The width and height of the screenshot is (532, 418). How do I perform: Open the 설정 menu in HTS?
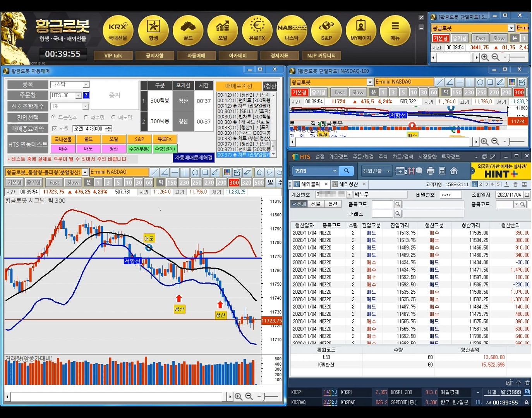[320, 157]
